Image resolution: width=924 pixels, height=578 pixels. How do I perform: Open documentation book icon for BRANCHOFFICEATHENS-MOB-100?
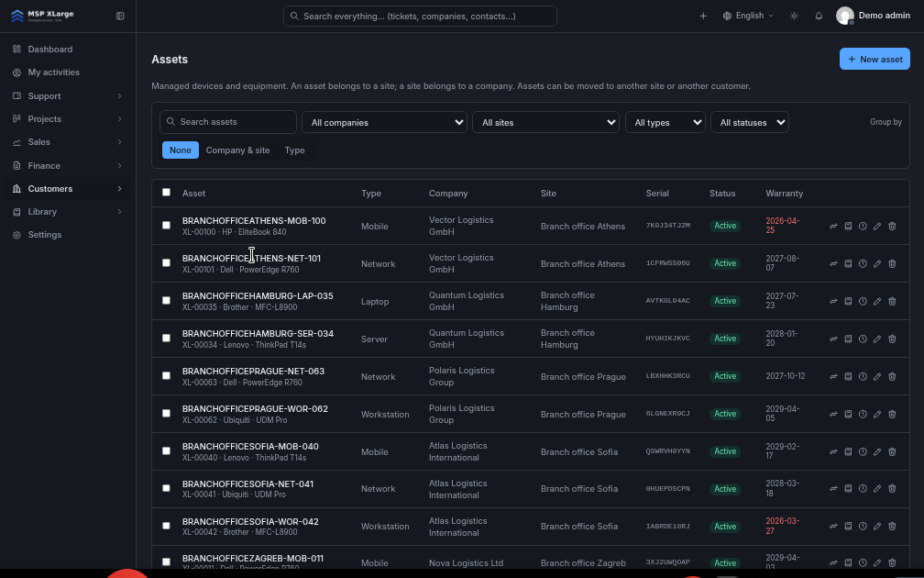848,226
